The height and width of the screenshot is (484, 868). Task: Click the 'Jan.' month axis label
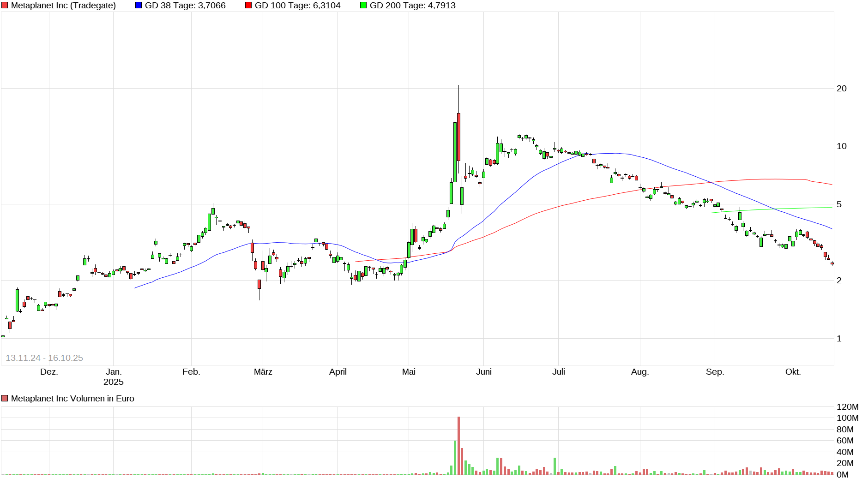114,372
